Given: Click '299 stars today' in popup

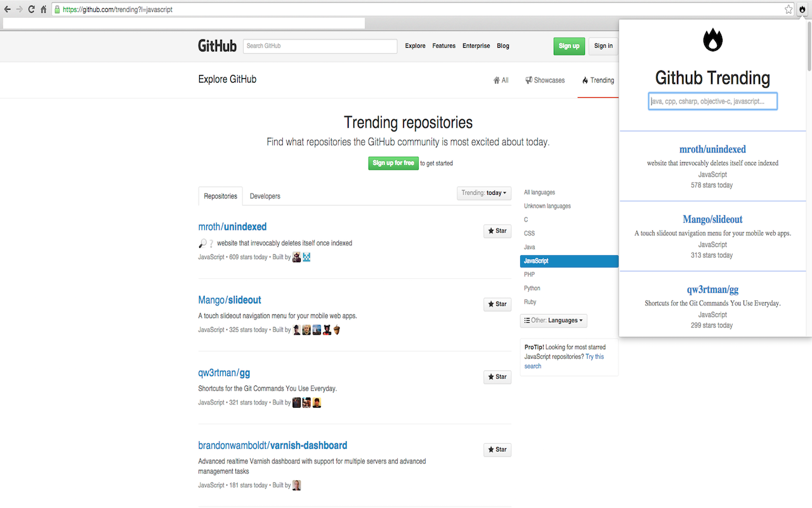Looking at the screenshot, I should pos(712,325).
